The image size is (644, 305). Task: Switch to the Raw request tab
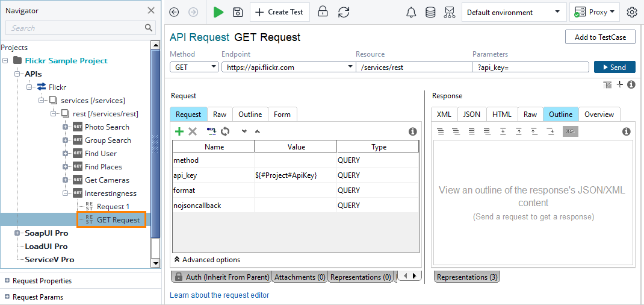pos(220,115)
